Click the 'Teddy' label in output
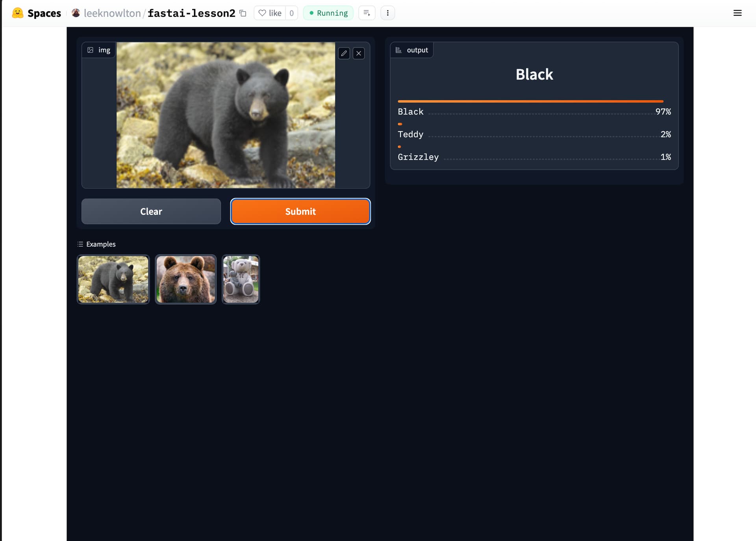Image resolution: width=756 pixels, height=541 pixels. pyautogui.click(x=410, y=134)
